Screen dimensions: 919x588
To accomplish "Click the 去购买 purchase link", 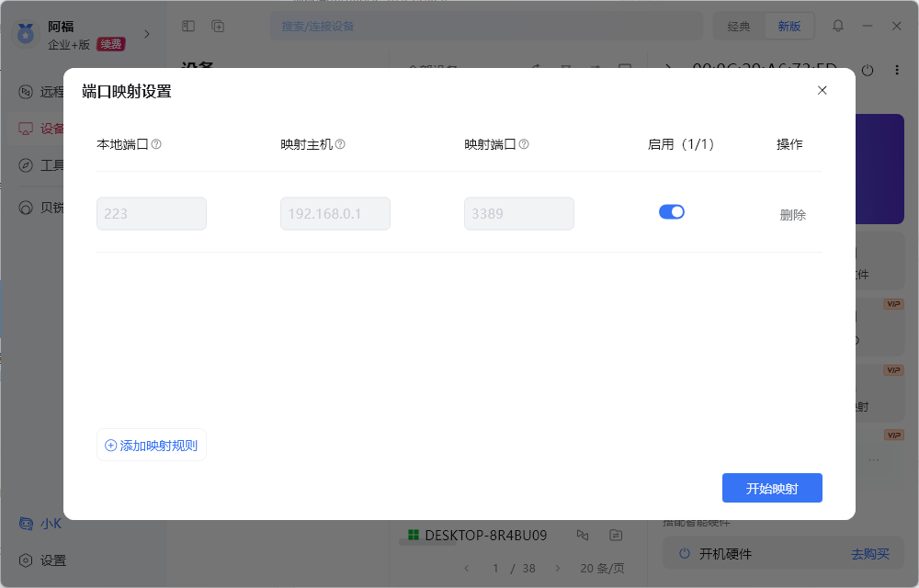I will click(x=868, y=554).
